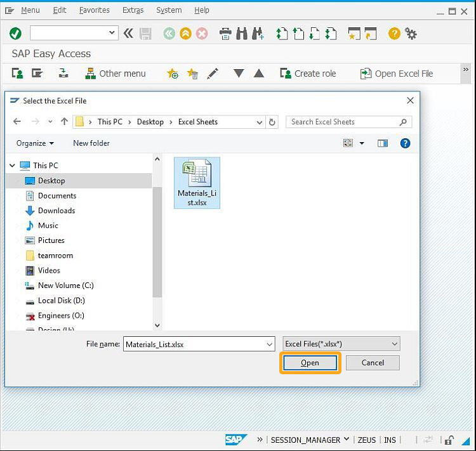Viewport: 476px width, 451px height.
Task: Click the Print icon
Action: tap(225, 34)
